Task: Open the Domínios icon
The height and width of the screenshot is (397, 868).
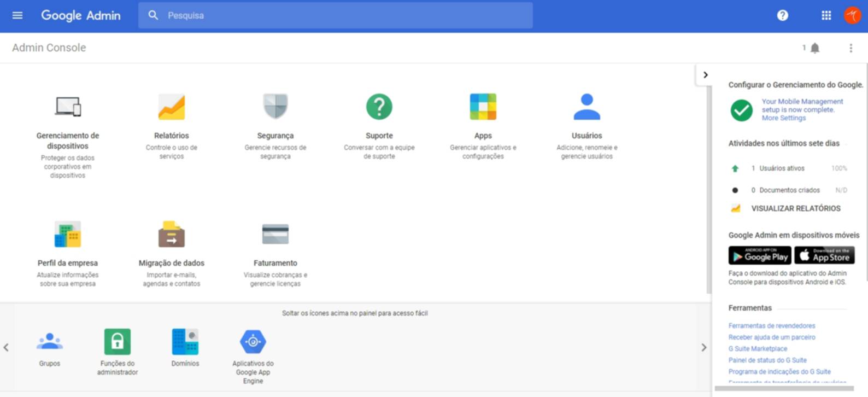Action: 185,342
